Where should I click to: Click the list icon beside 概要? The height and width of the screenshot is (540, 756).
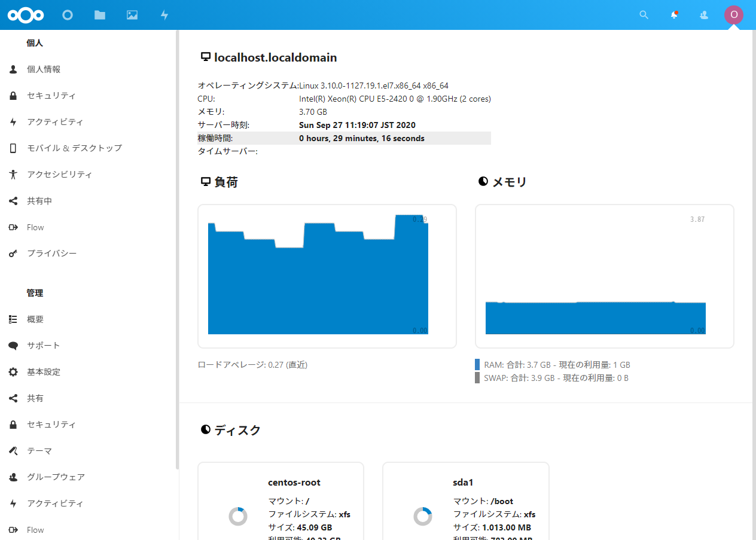(13, 319)
